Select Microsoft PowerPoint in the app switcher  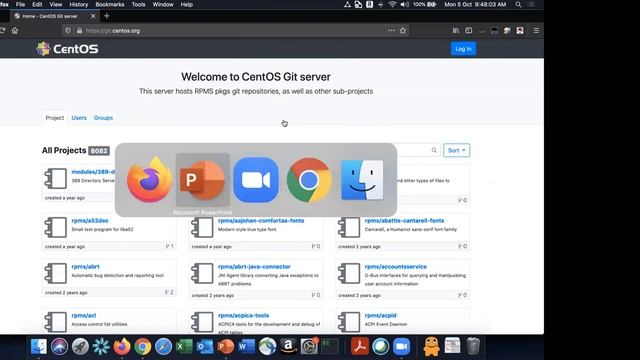pos(203,180)
